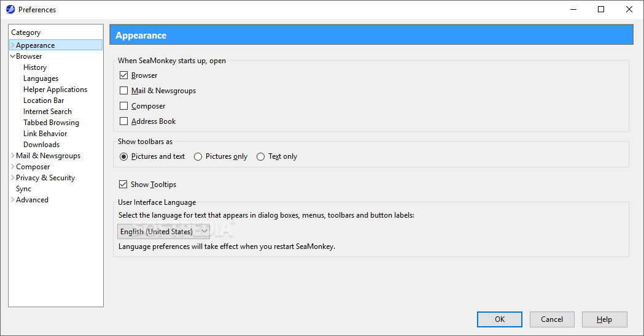Select the Appearance category
Screen dimensions: 644x336
pos(36,45)
